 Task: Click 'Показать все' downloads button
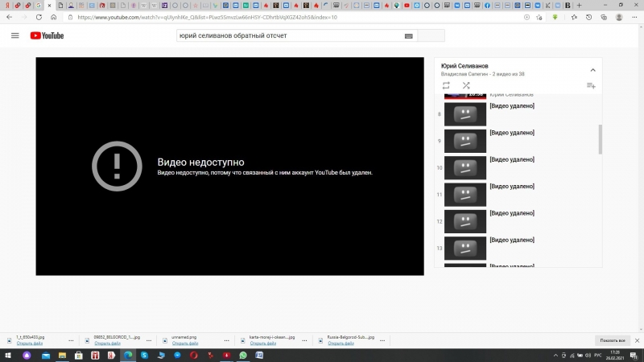612,340
